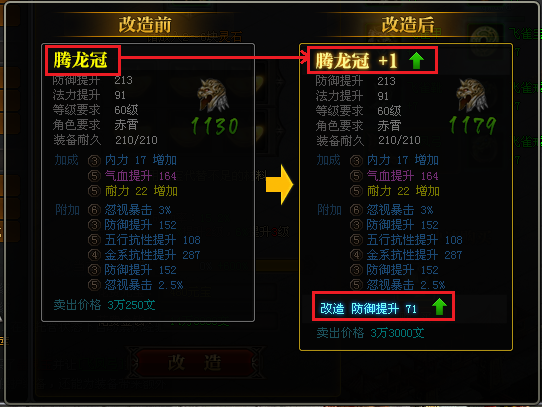Click the yellow arrow between the two panels
Screen dimensions: 542x407
point(280,184)
